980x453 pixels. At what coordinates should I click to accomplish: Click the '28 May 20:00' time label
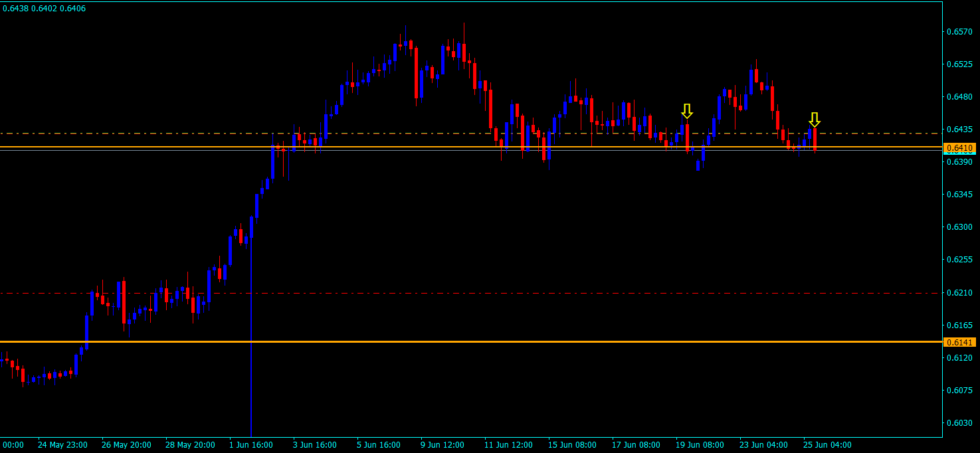(x=190, y=444)
